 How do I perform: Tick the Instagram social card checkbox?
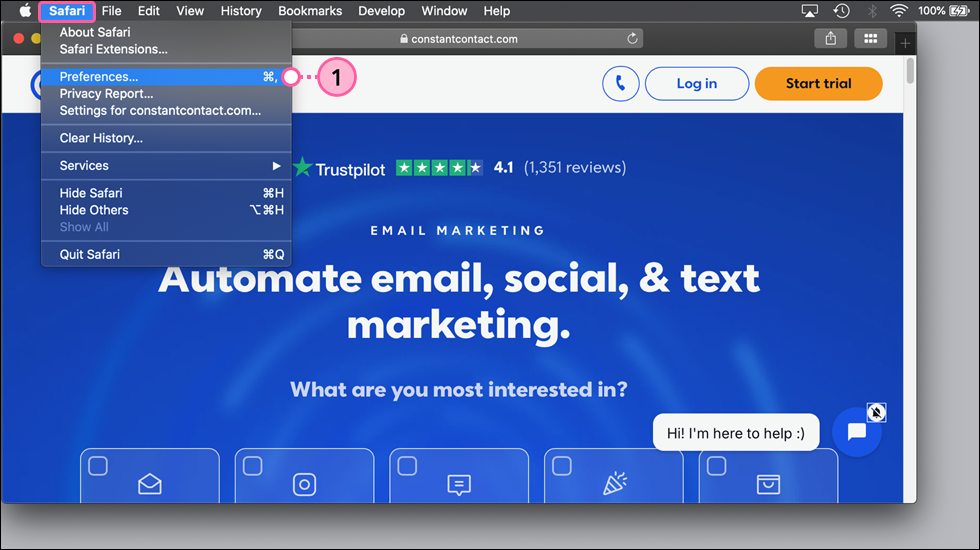253,466
